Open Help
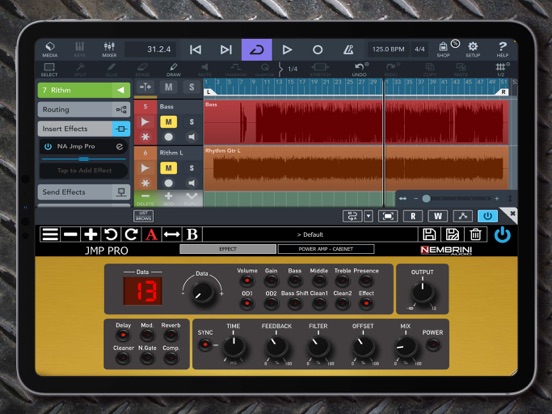552x414 pixels. click(502, 50)
